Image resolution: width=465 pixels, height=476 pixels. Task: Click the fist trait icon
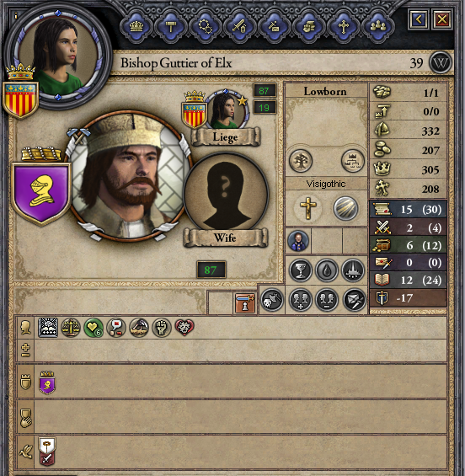click(162, 328)
